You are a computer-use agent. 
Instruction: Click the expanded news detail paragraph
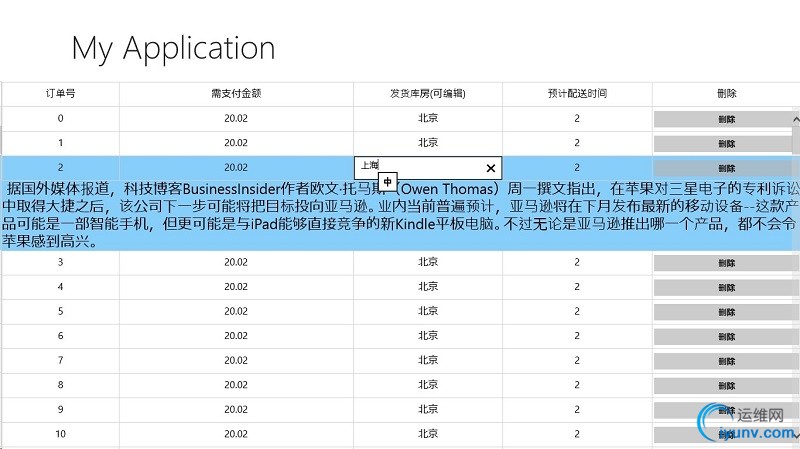[x=400, y=215]
